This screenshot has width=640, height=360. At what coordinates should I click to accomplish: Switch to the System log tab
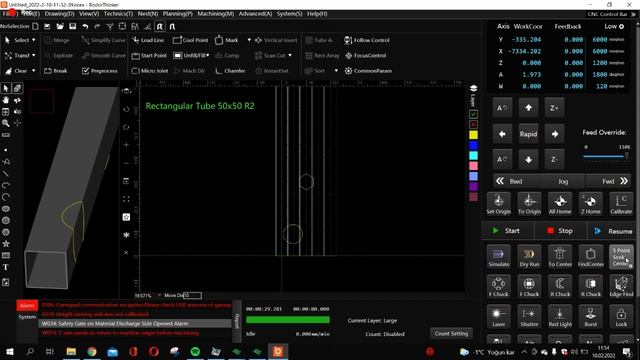point(27,317)
